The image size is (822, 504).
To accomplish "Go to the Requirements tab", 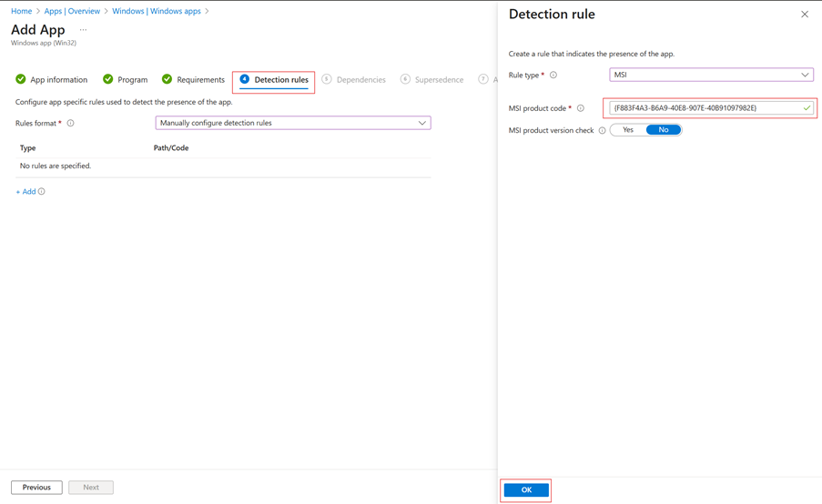I will click(201, 80).
